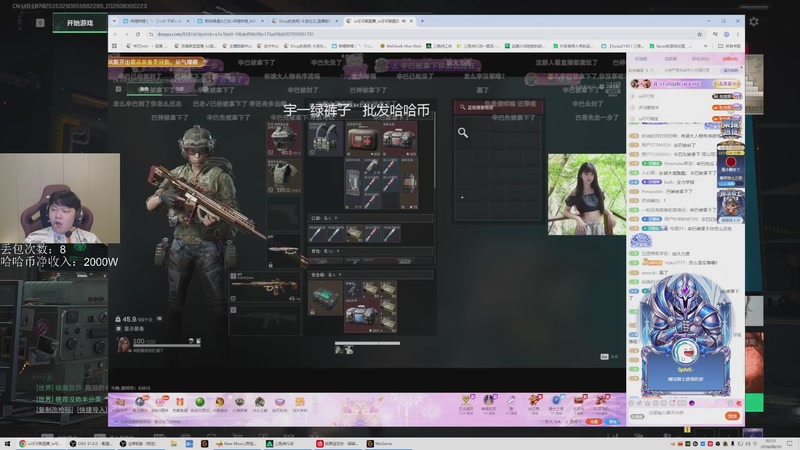Select the active audio-playing douyu tab
The width and height of the screenshot is (800, 450).
[378, 21]
